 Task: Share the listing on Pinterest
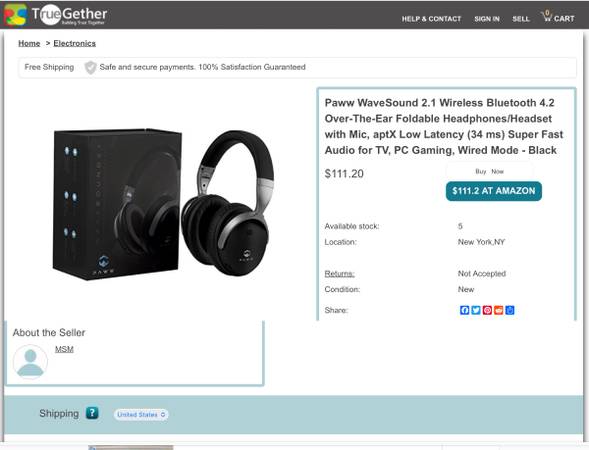pos(487,310)
